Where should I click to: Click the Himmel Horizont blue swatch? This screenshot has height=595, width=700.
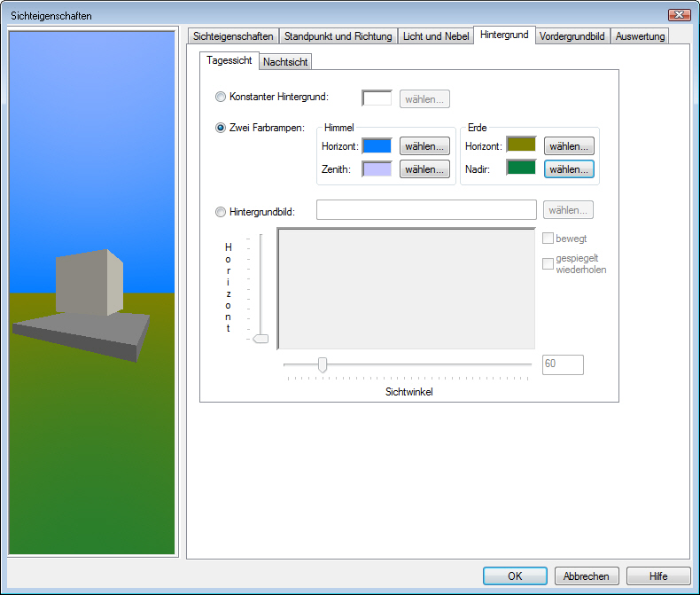coord(377,145)
